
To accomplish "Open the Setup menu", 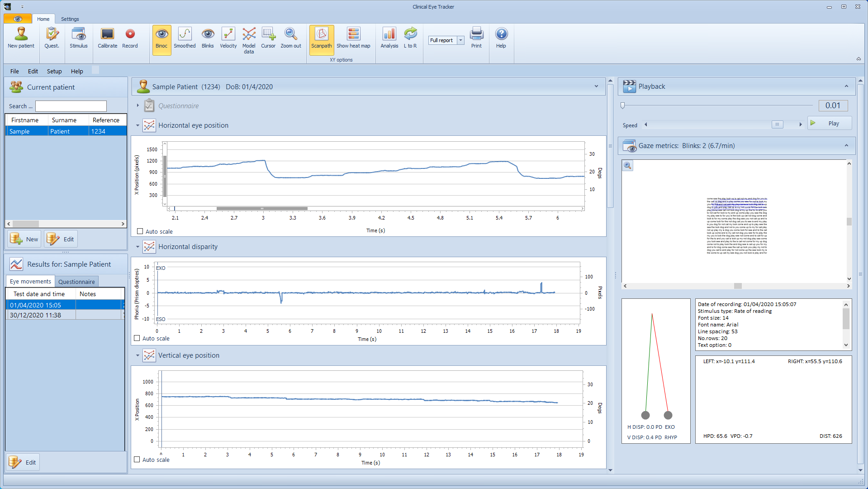I will [54, 71].
